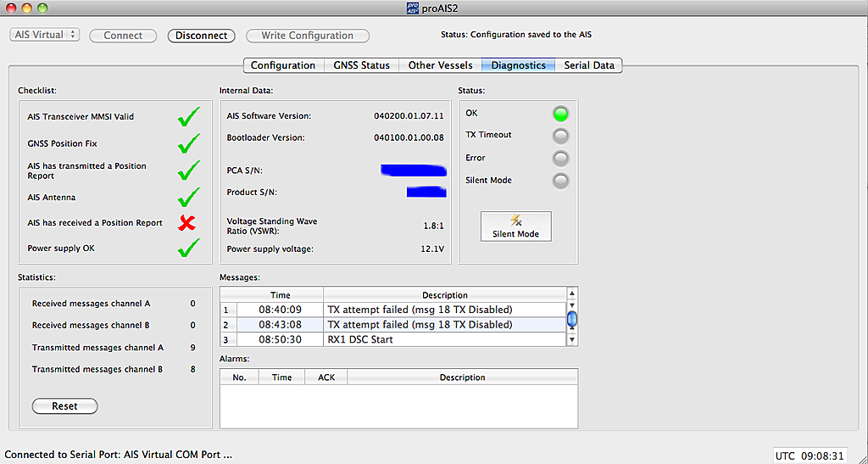The image size is (868, 464).
Task: Click the Error status indicator light
Action: tap(561, 159)
